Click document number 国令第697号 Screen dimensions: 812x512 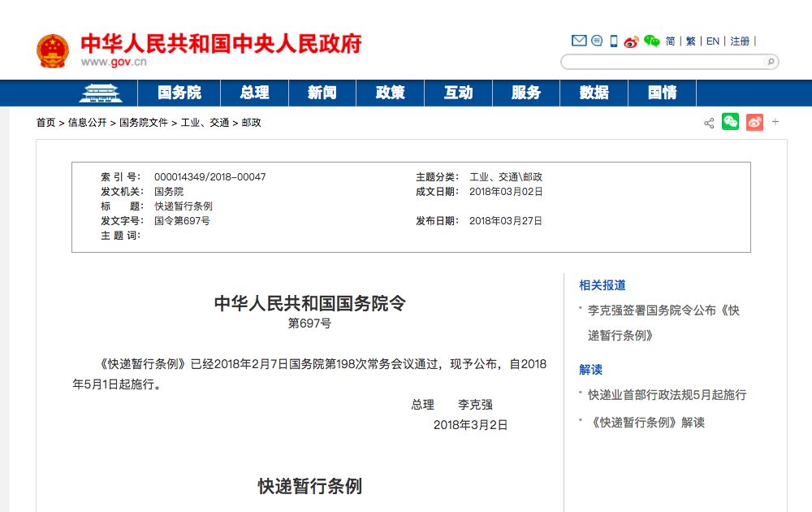tap(182, 221)
